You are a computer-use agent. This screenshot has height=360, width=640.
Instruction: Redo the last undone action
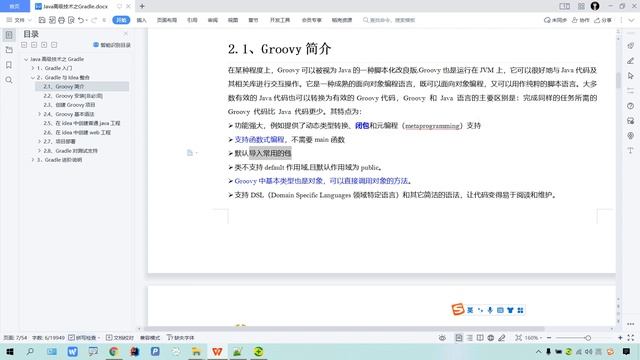[x=94, y=20]
